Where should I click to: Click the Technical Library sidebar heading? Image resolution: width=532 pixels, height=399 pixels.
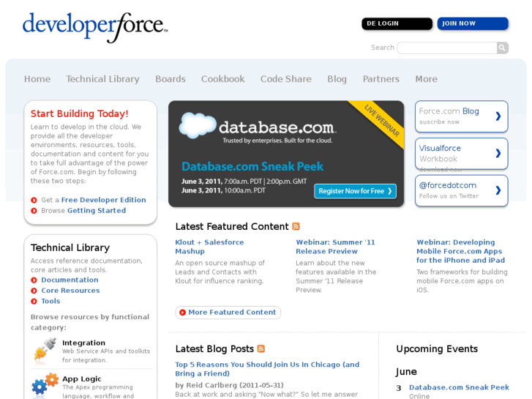pyautogui.click(x=70, y=248)
